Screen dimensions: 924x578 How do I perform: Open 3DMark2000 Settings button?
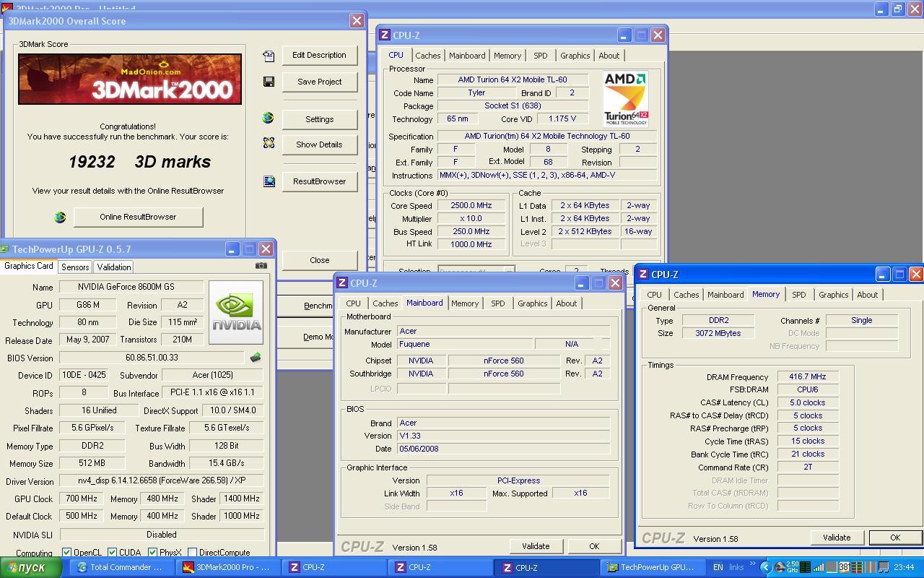click(x=319, y=119)
